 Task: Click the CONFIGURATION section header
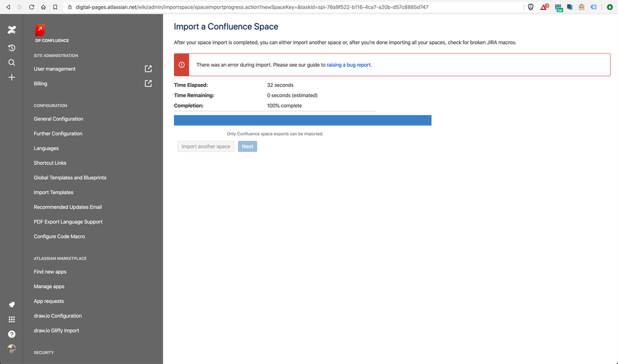click(x=50, y=106)
